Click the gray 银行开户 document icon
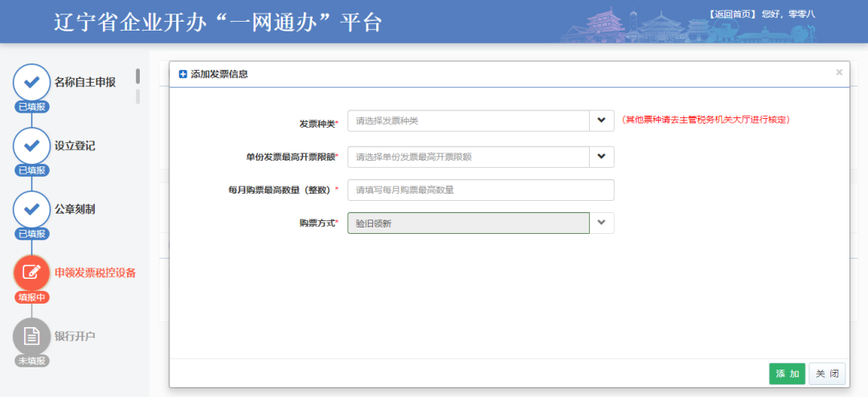Image resolution: width=868 pixels, height=397 pixels. (x=31, y=336)
